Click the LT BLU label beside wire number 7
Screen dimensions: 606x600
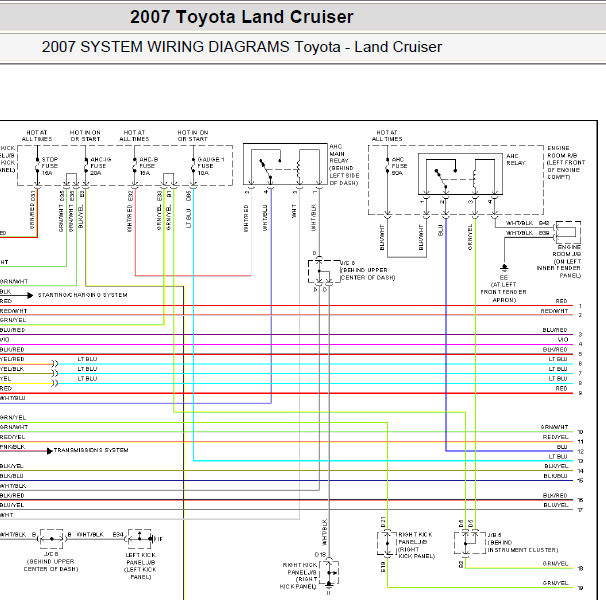(x=558, y=369)
